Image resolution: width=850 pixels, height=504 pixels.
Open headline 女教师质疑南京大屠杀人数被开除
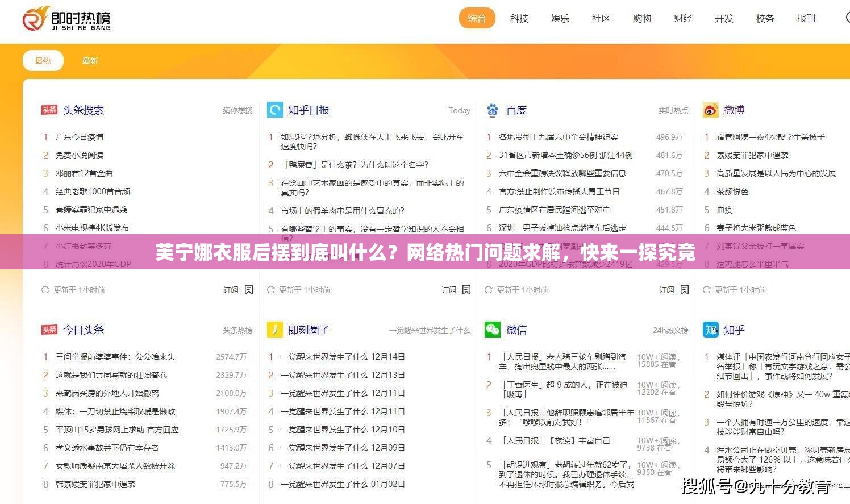pos(115,466)
